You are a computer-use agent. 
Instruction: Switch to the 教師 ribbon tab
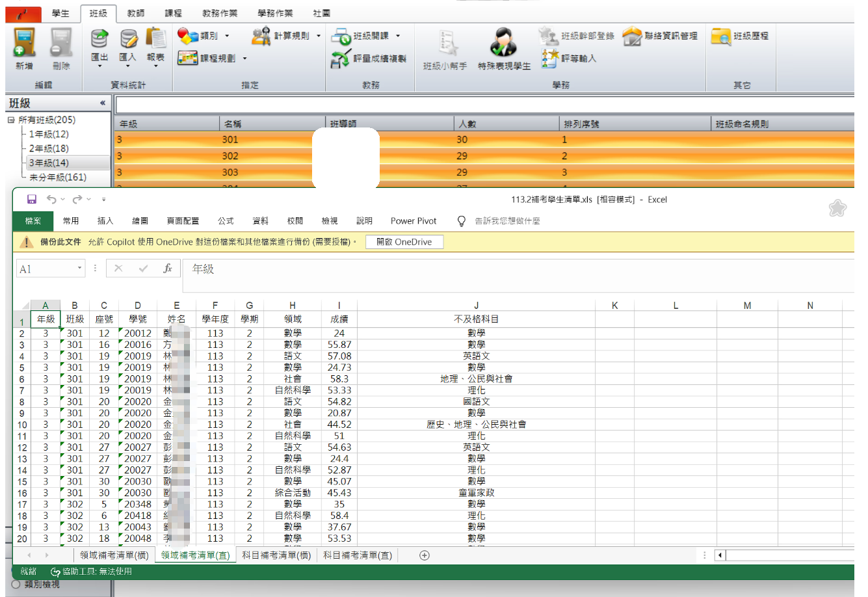(x=136, y=13)
